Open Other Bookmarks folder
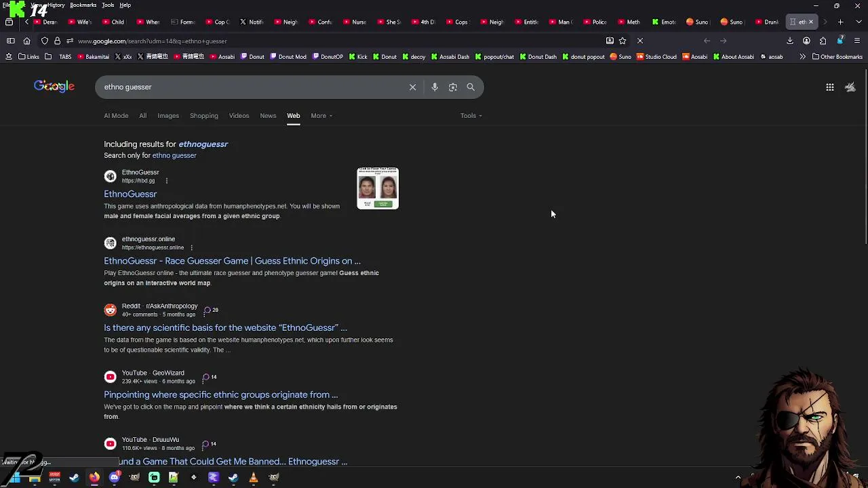 click(837, 57)
